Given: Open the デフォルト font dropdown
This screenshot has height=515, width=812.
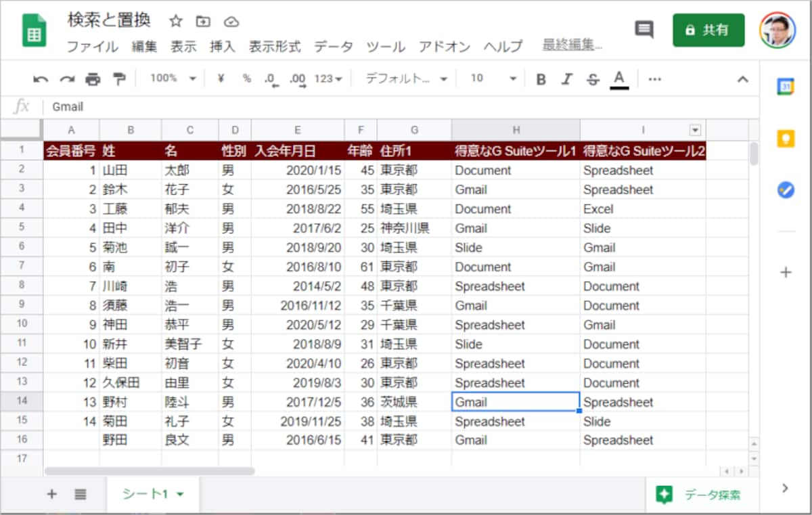Looking at the screenshot, I should tap(407, 79).
